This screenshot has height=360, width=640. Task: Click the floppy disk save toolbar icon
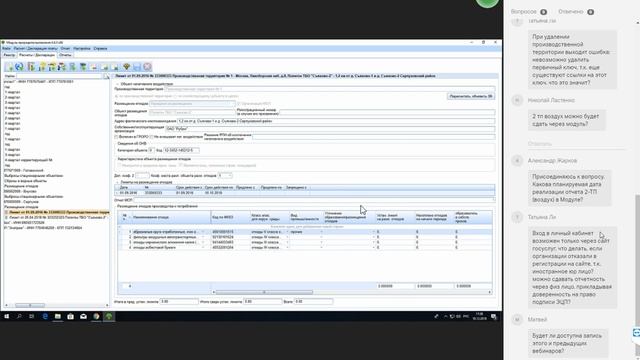pyautogui.click(x=137, y=67)
